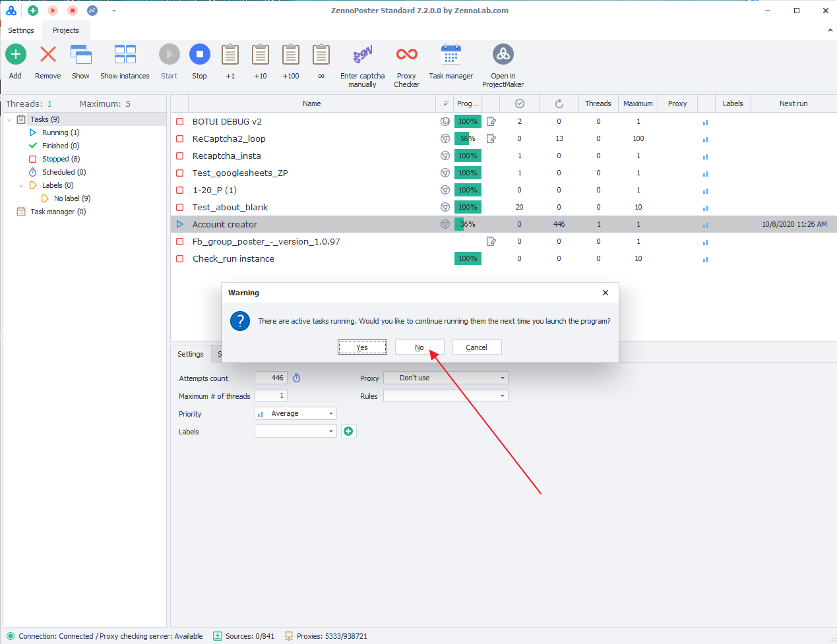Click Open in ProjectMaker icon
The height and width of the screenshot is (644, 837).
tap(503, 55)
